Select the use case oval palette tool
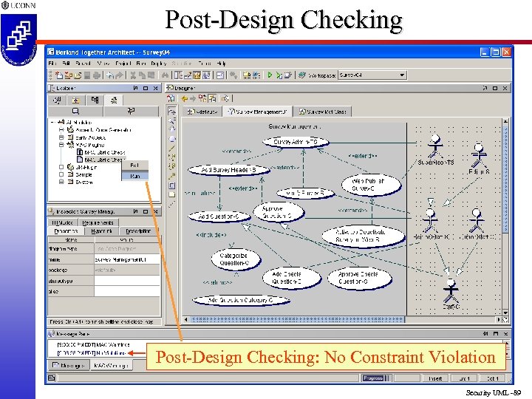Screen dimensions: 532x399 [172, 139]
